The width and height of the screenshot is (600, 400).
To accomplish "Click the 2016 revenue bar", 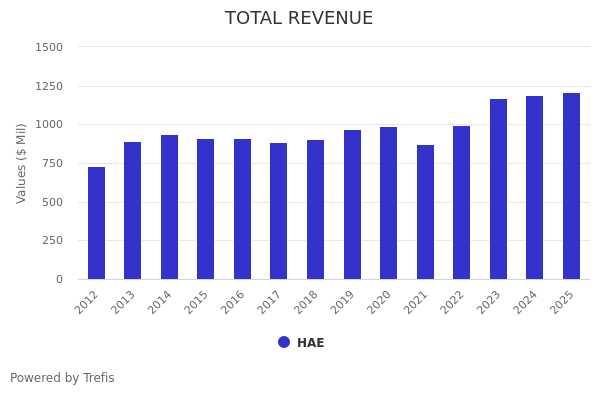I will [242, 209].
